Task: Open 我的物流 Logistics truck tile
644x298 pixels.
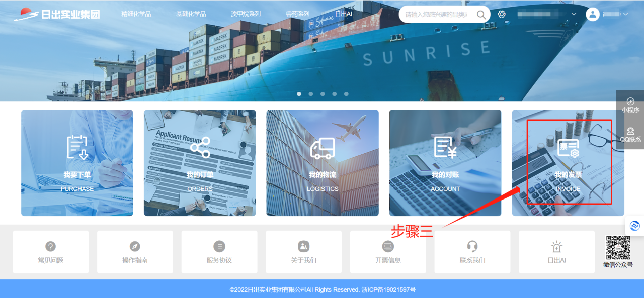Action: tap(323, 163)
